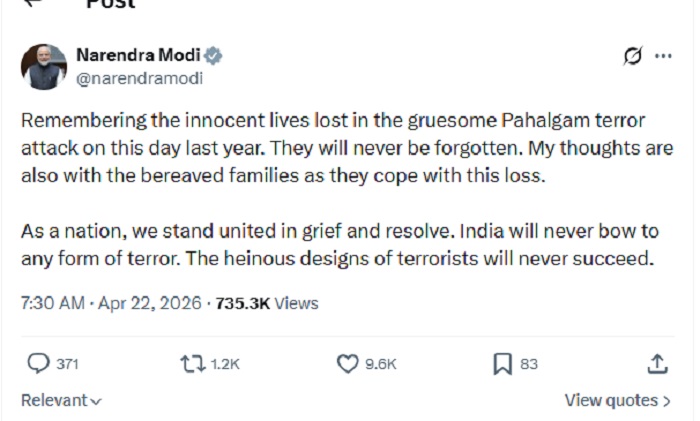The height and width of the screenshot is (421, 700).
Task: Expand the Relevant replies sort dropdown
Action: pyautogui.click(x=62, y=400)
